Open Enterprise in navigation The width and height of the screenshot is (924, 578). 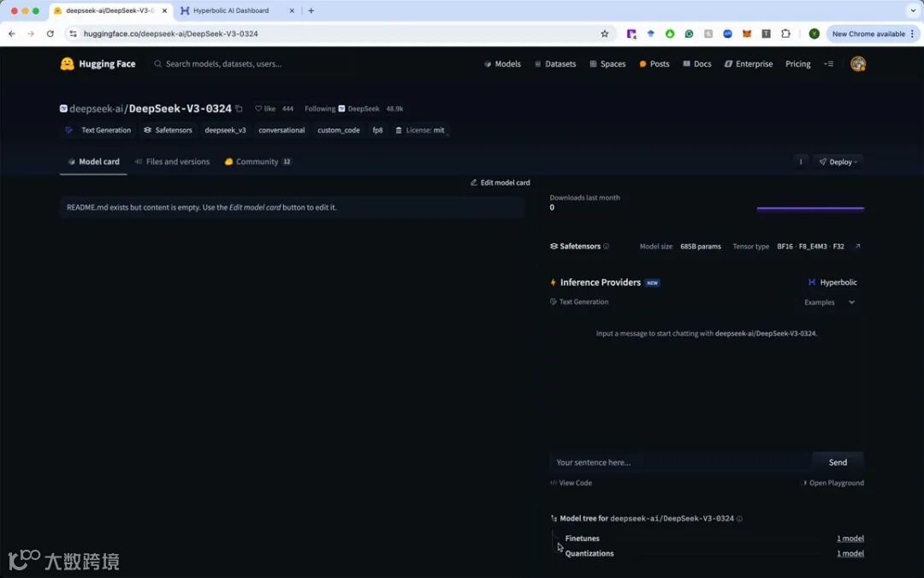[749, 63]
